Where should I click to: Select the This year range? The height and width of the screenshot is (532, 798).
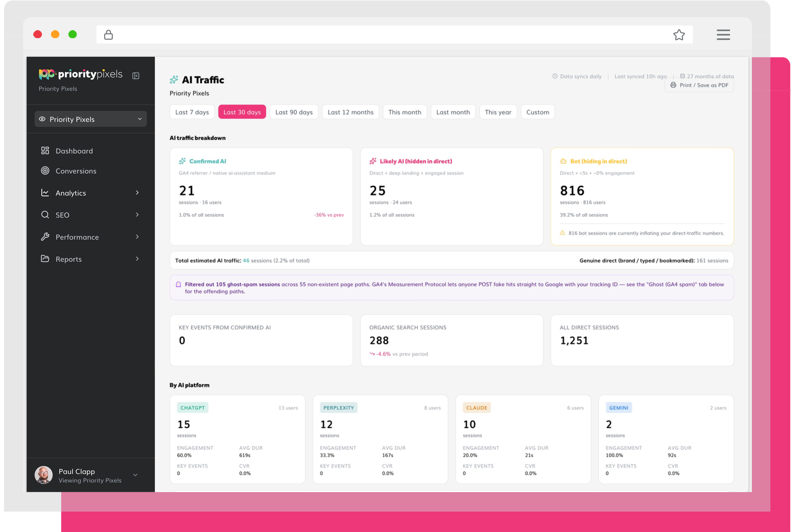[x=498, y=112]
